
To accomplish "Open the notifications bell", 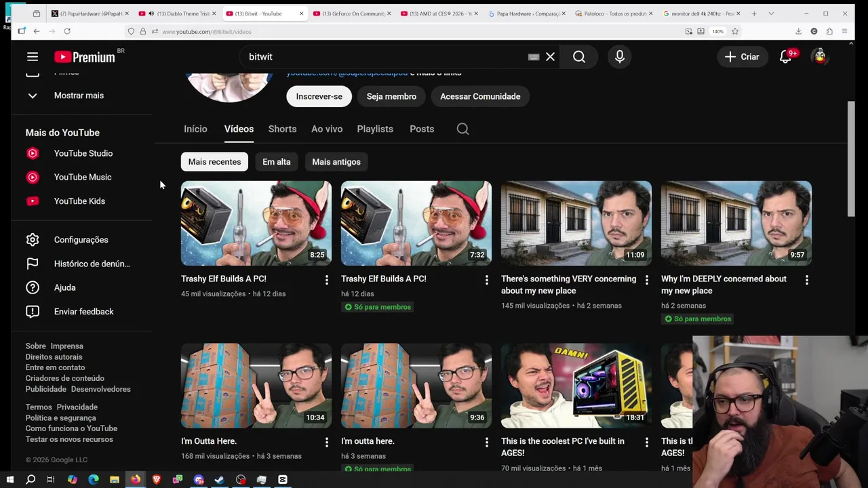I will tap(785, 57).
